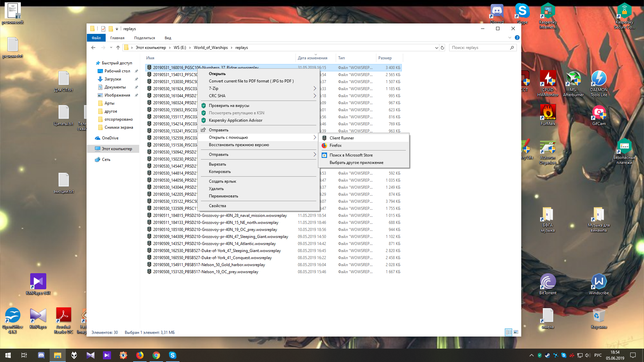Image resolution: width=644 pixels, height=362 pixels.
Task: Click Task View button in taskbar
Action: click(x=24, y=355)
